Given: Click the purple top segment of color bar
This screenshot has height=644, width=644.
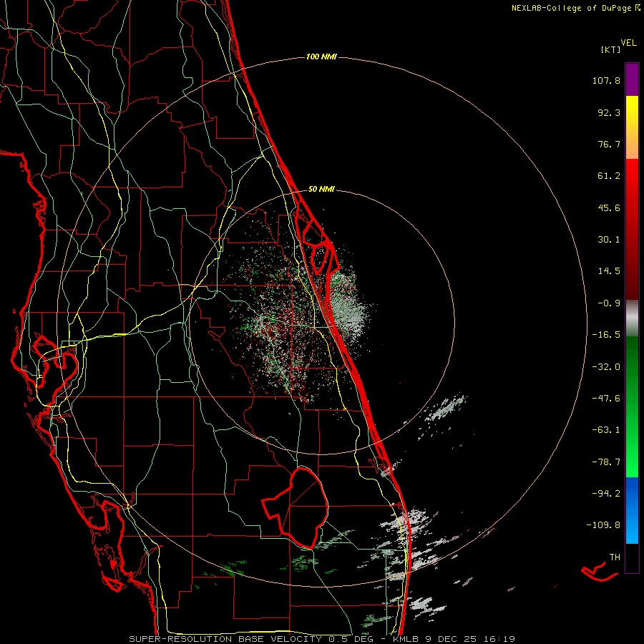Looking at the screenshot, I should click(x=632, y=79).
